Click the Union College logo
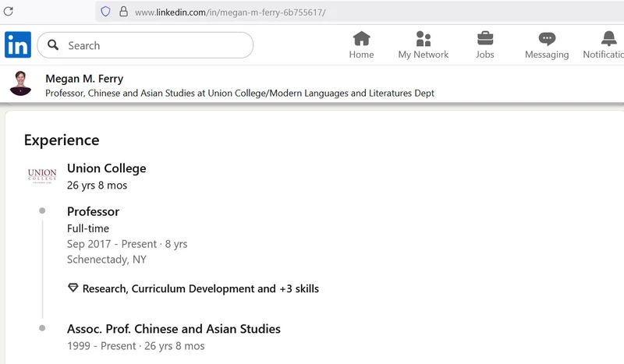This screenshot has height=364, width=624. pyautogui.click(x=42, y=175)
